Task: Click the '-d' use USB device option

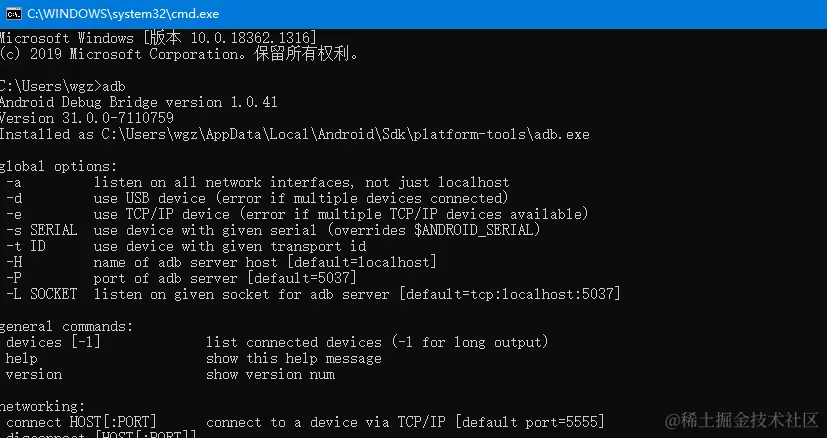Action: (257, 198)
